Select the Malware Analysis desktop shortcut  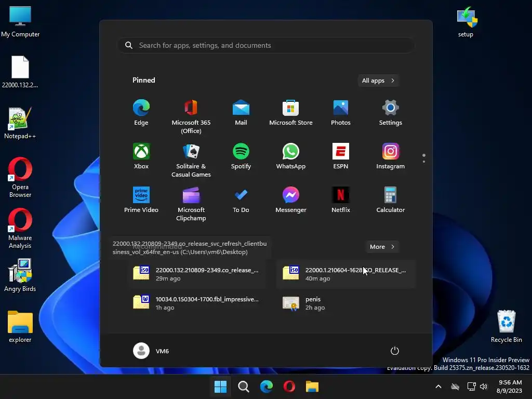click(20, 229)
